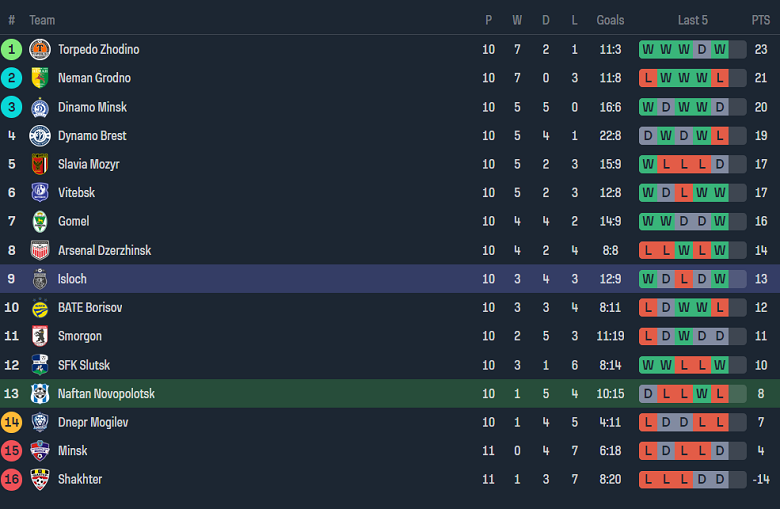Open the Vitebsk team link

tap(77, 193)
